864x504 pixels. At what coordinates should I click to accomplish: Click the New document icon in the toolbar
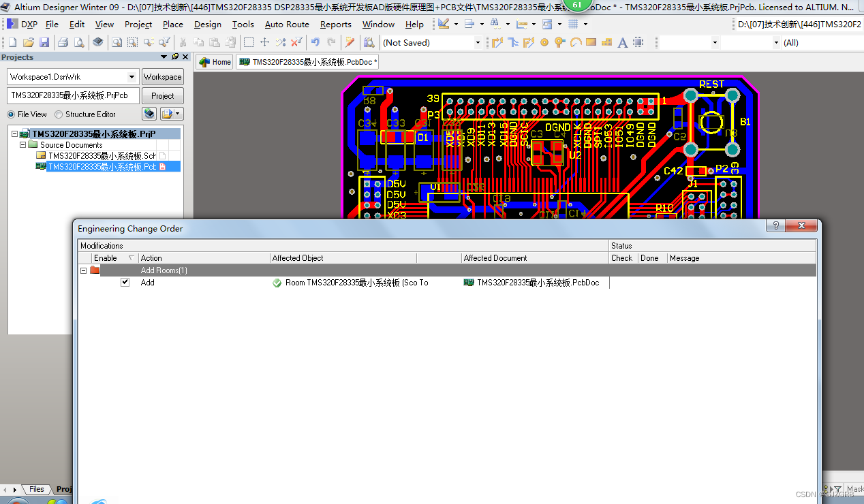(x=12, y=42)
